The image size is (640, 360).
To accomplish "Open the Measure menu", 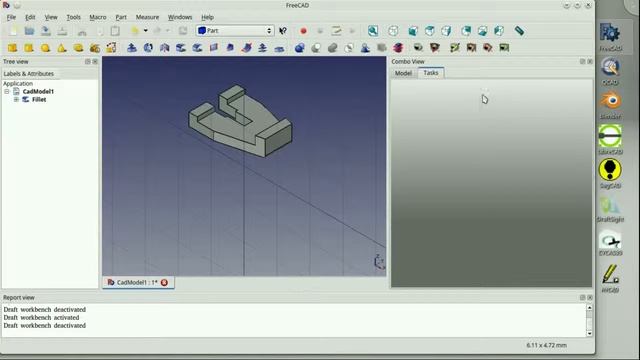I will click(x=147, y=17).
